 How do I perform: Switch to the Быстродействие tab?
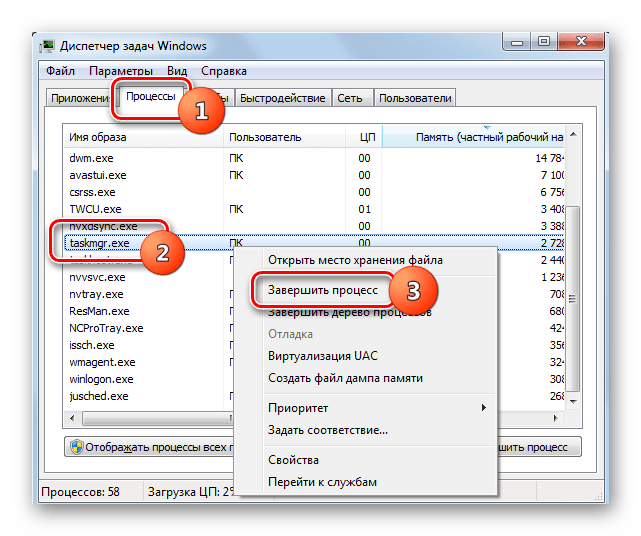click(x=282, y=98)
